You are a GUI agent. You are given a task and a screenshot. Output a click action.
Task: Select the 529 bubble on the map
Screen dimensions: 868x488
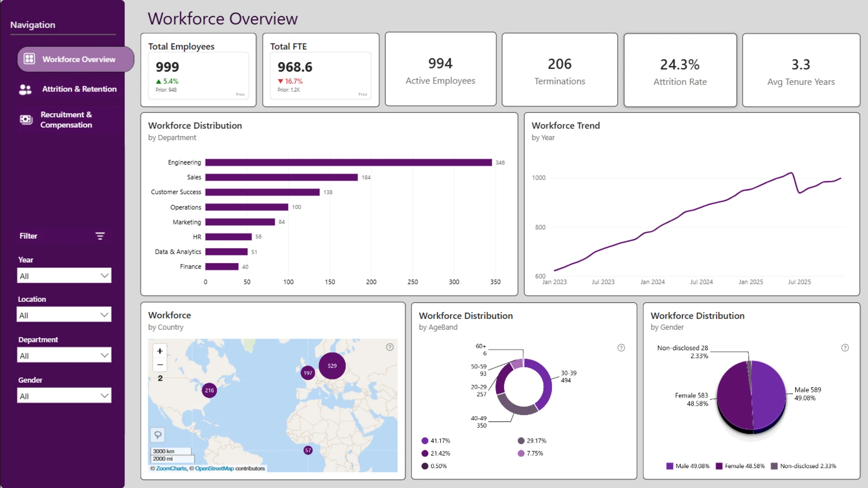332,366
